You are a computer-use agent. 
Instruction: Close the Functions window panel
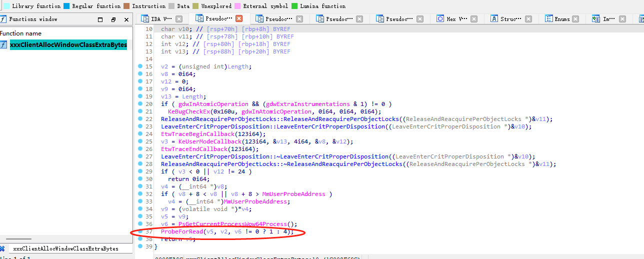pos(126,19)
